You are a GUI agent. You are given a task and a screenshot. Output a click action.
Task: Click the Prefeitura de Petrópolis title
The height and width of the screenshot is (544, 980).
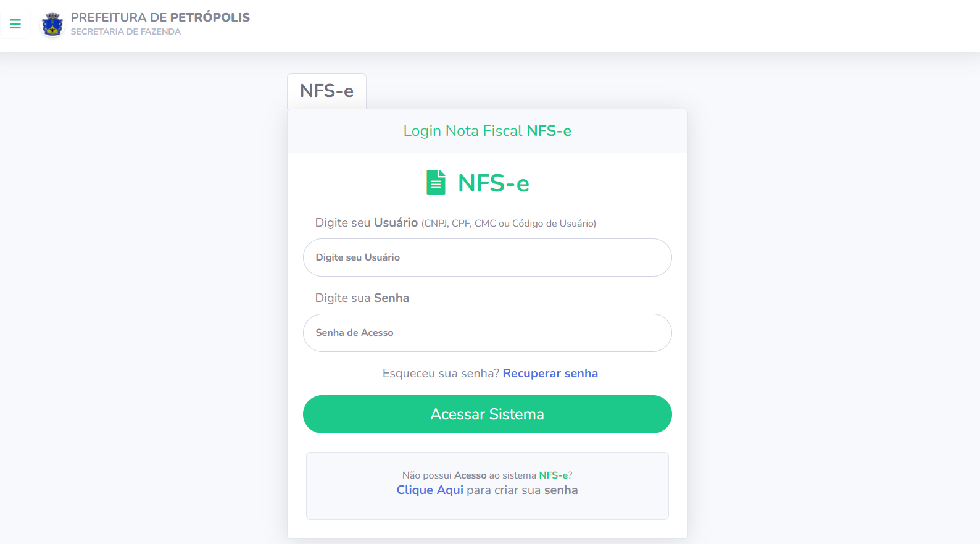[x=160, y=17]
